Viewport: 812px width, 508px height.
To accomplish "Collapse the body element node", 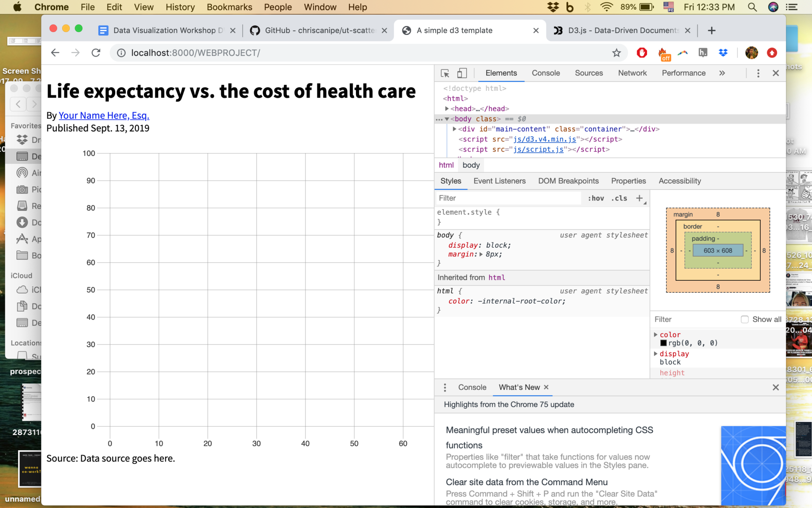I will pyautogui.click(x=447, y=119).
